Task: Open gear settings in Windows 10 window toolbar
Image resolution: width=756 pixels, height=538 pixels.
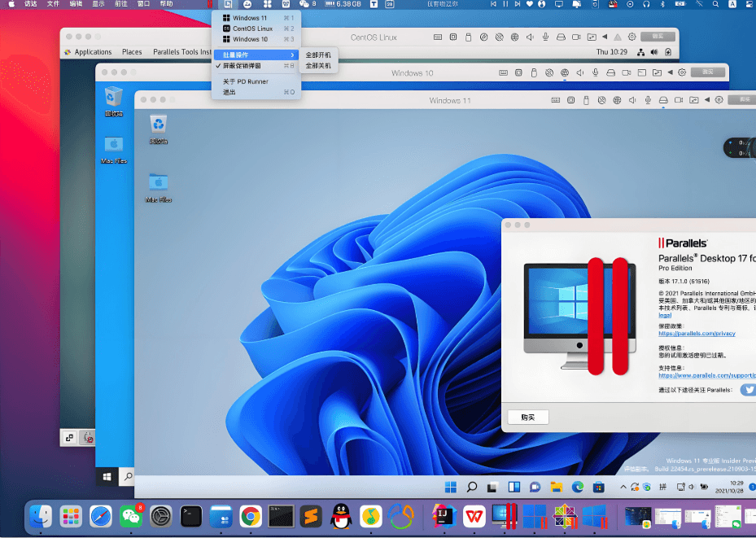Action: (x=682, y=72)
